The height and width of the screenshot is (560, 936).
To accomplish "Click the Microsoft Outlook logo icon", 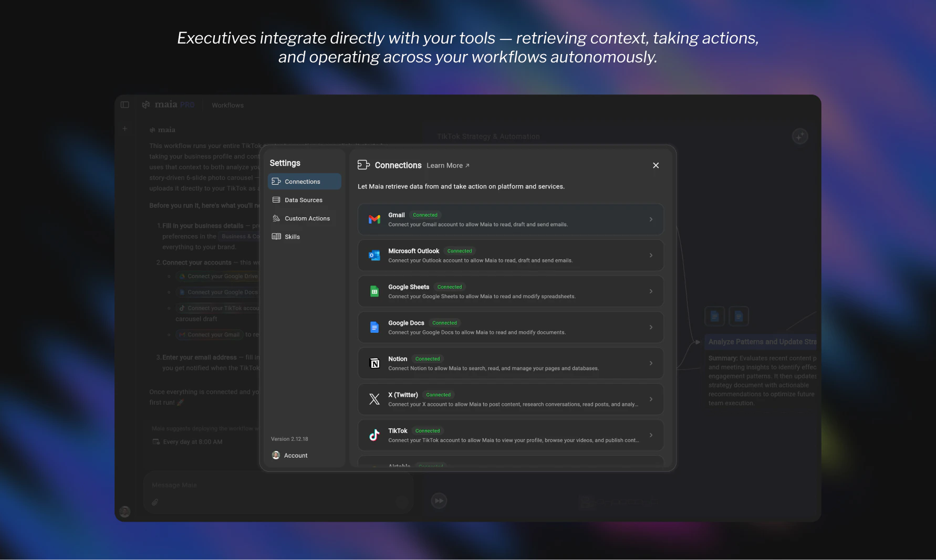I will [x=375, y=256].
